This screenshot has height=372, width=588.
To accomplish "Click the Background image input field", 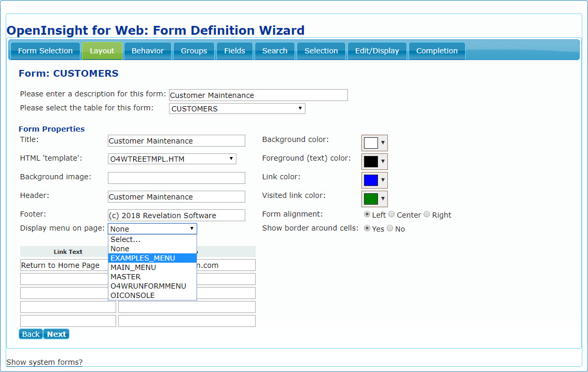I will tap(176, 178).
